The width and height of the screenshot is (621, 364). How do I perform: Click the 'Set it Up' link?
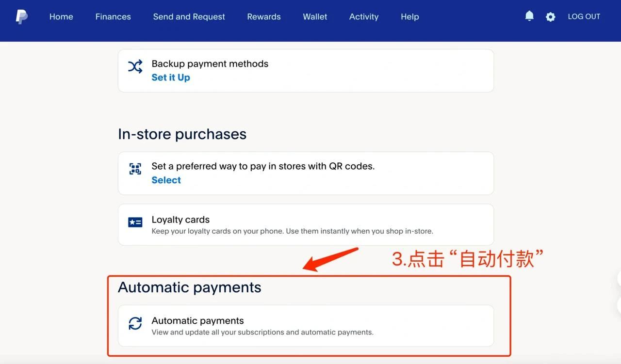point(171,78)
